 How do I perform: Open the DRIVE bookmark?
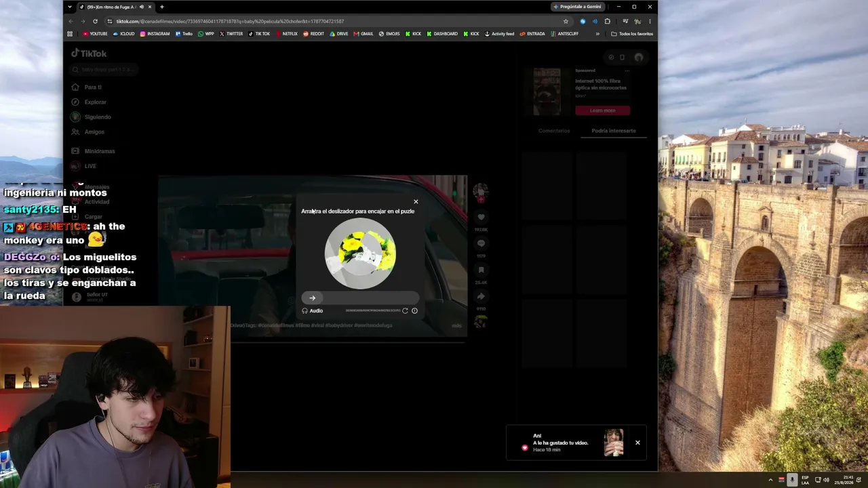click(x=338, y=33)
